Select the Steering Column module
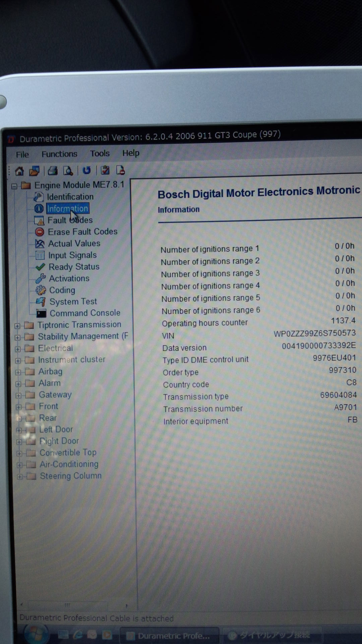This screenshot has height=644, width=362. tap(71, 476)
